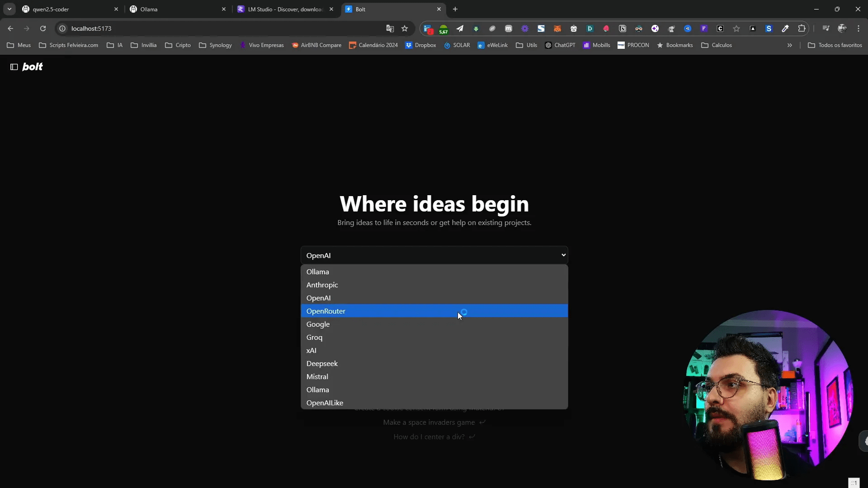Click the black C extension icon
This screenshot has width=868, height=488.
(720, 28)
